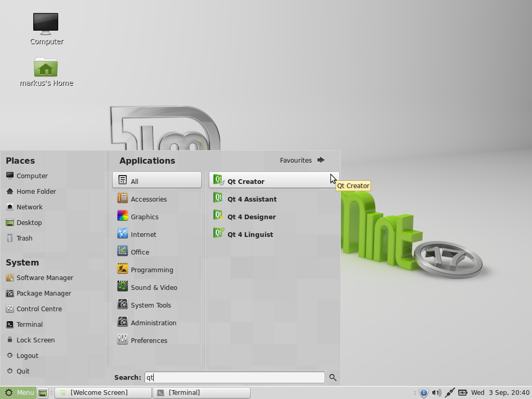Switch to Terminal window in taskbar
532x399 pixels.
[202, 393]
